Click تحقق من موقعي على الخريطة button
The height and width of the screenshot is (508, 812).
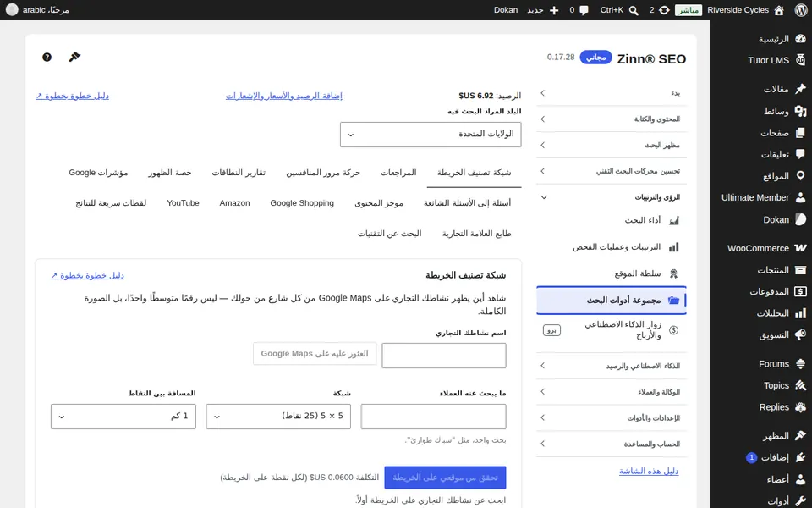click(445, 478)
